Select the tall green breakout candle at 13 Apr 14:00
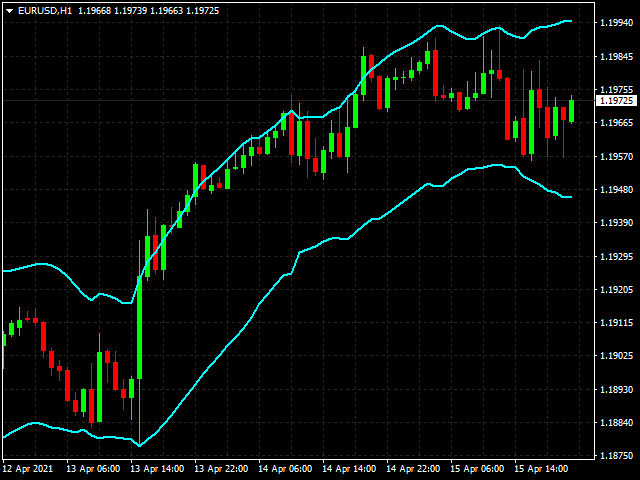 (x=140, y=327)
